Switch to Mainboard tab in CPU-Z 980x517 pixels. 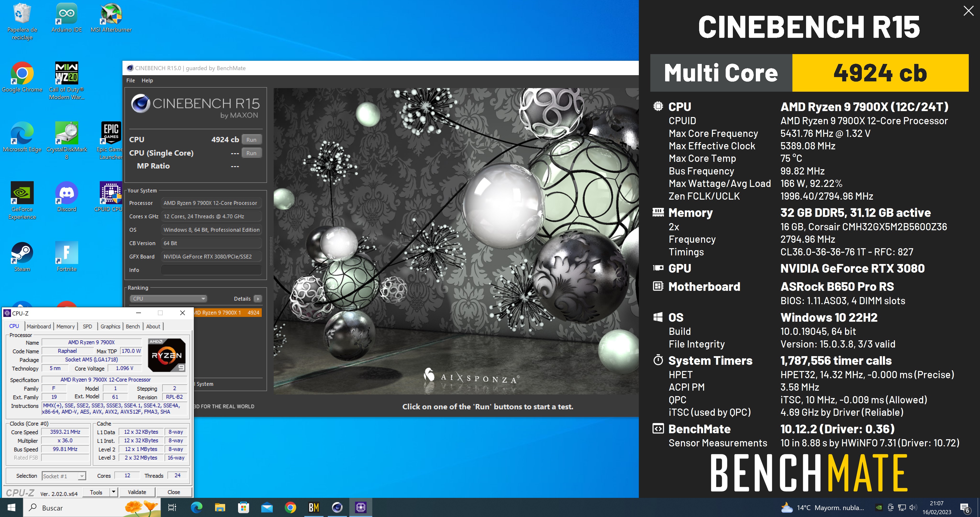(39, 327)
